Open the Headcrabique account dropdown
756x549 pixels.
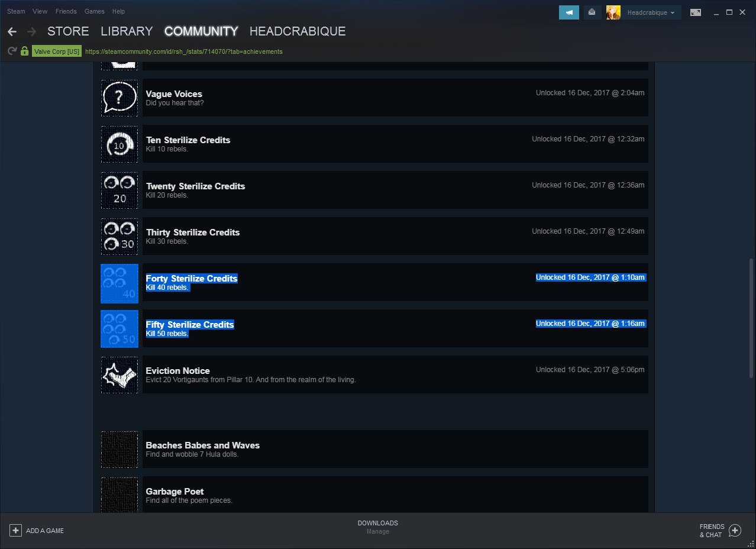click(651, 12)
